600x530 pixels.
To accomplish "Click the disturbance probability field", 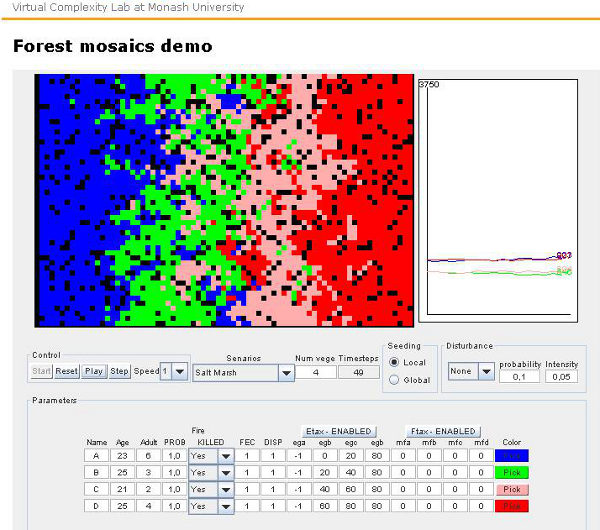I will pyautogui.click(x=519, y=376).
